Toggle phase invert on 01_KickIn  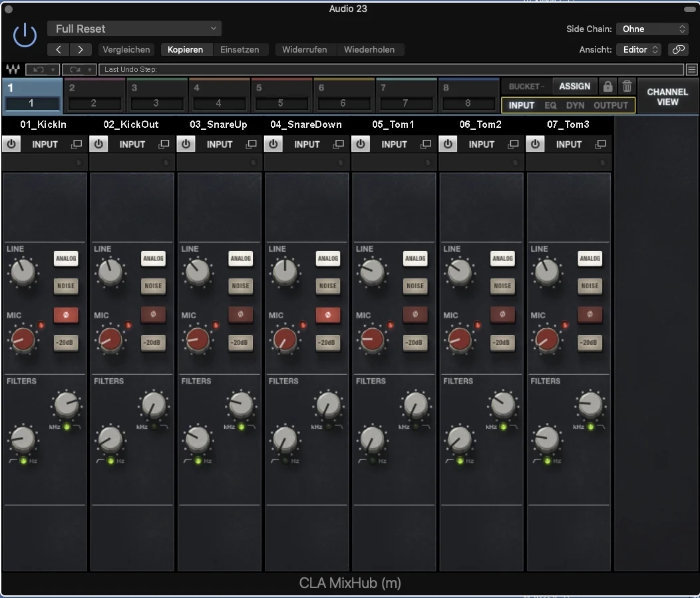point(66,314)
